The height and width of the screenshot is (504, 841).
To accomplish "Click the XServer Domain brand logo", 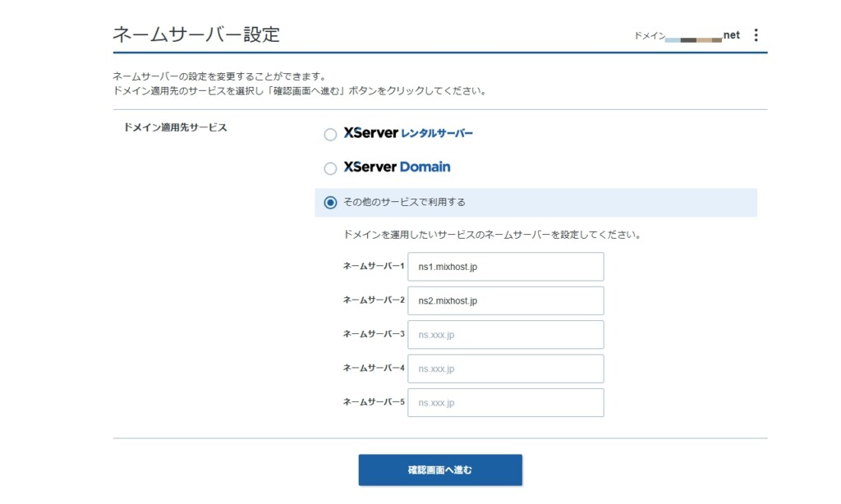I will tap(395, 167).
